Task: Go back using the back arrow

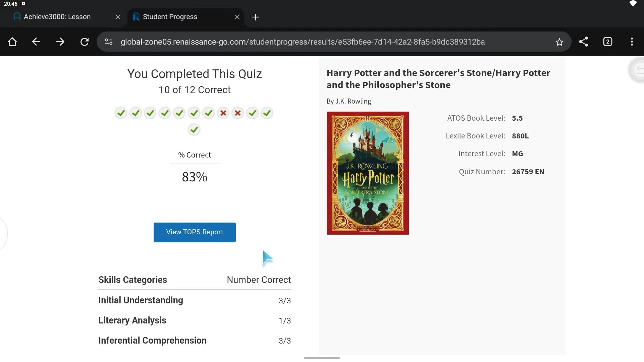Action: (36, 42)
